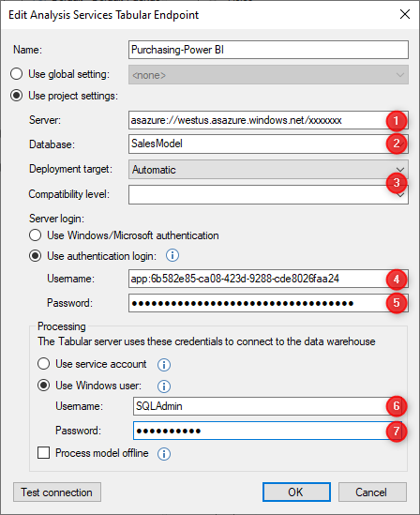Click info icon beside Use Windows user
Viewport: 420px width, 515px height.
164,386
